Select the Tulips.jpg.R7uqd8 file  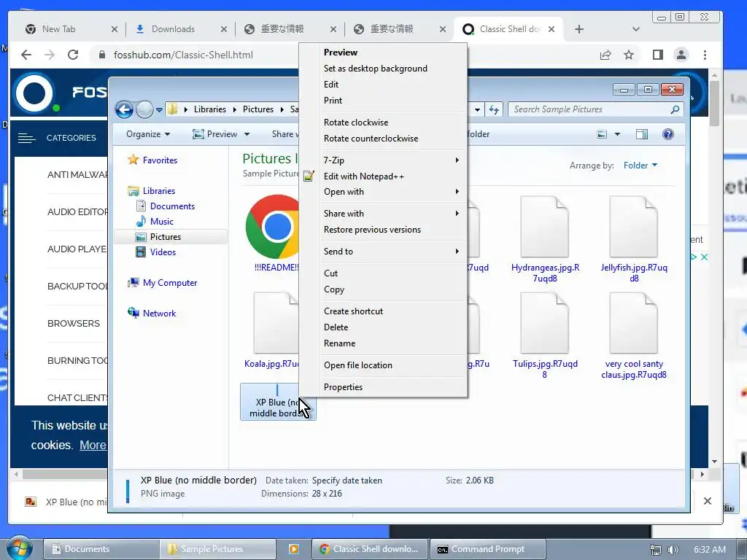545,335
